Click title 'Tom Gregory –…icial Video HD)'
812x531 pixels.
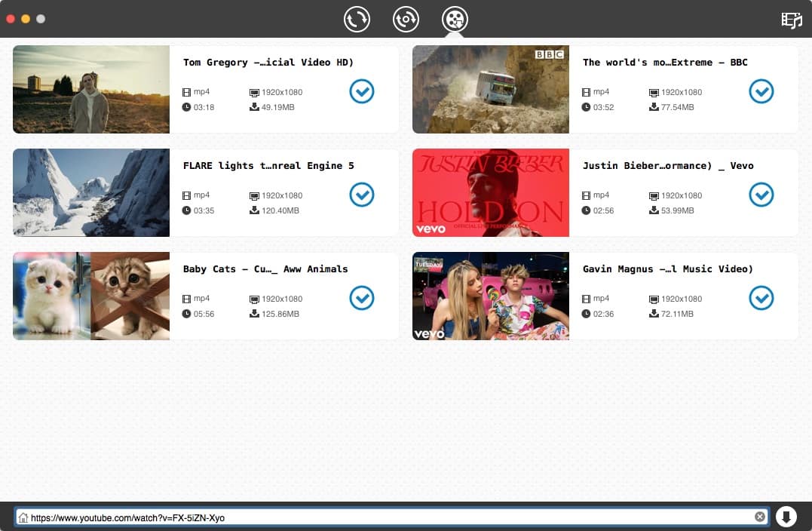click(268, 62)
